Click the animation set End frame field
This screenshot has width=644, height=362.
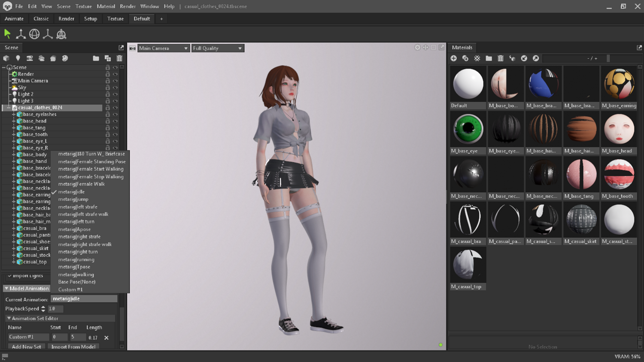pos(77,337)
